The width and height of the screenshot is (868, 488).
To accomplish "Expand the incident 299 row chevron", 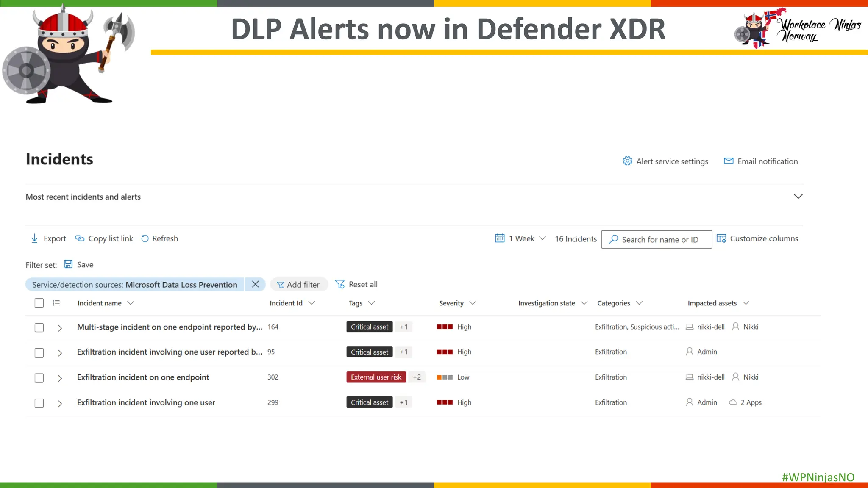I will tap(60, 403).
